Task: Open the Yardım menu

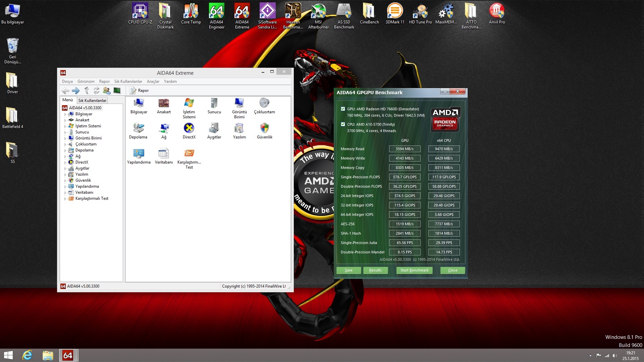Action: pyautogui.click(x=170, y=81)
